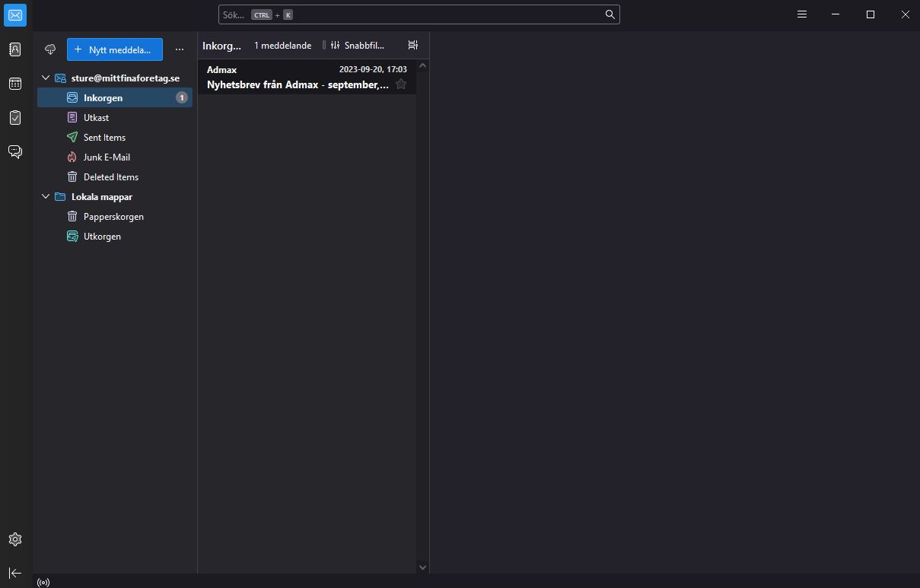Click the Inkorgen folder icon
Viewport: 920px width, 588px height.
(72, 98)
